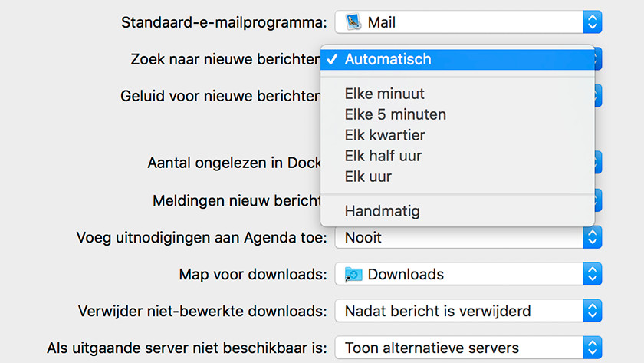Click the Downloads text in folder popup
Image resolution: width=644 pixels, height=363 pixels.
click(406, 274)
